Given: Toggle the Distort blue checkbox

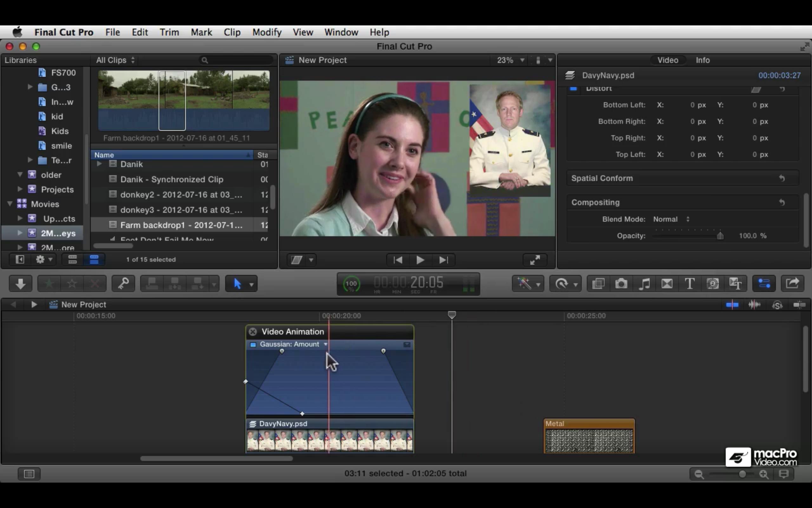Looking at the screenshot, I should point(573,89).
